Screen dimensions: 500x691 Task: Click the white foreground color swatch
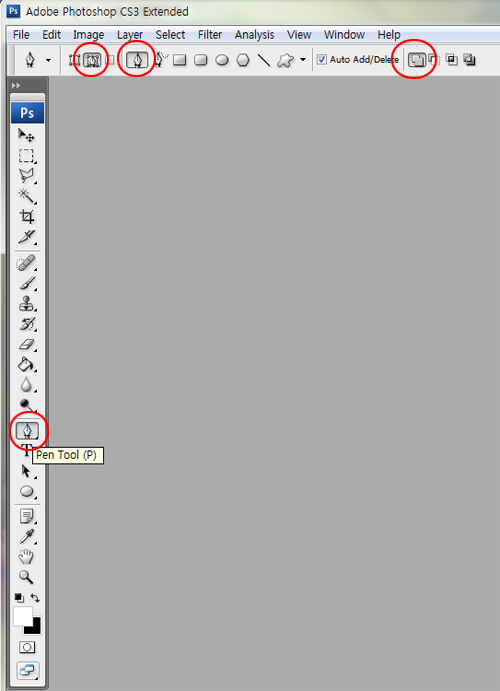[x=22, y=616]
